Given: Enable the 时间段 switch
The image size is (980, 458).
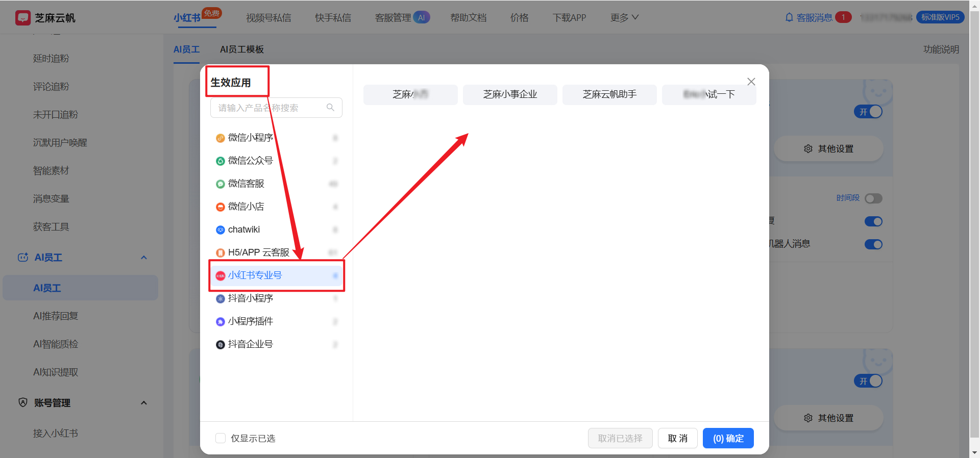Looking at the screenshot, I should point(873,198).
